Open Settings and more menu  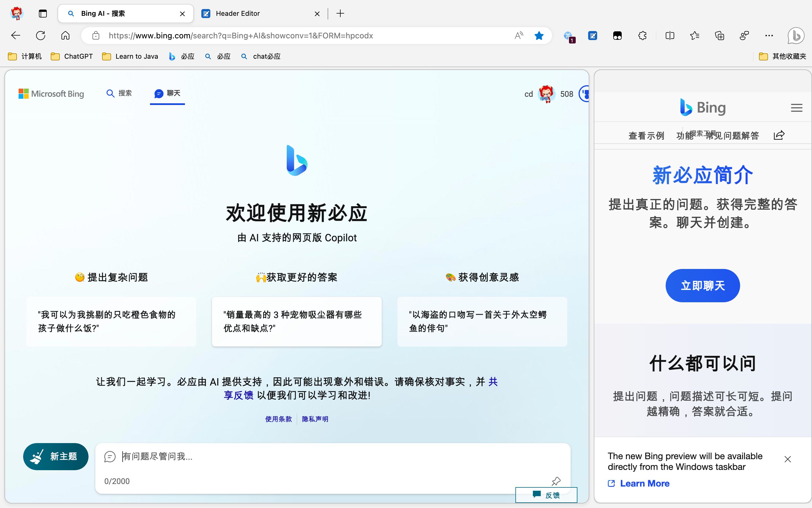(x=769, y=35)
